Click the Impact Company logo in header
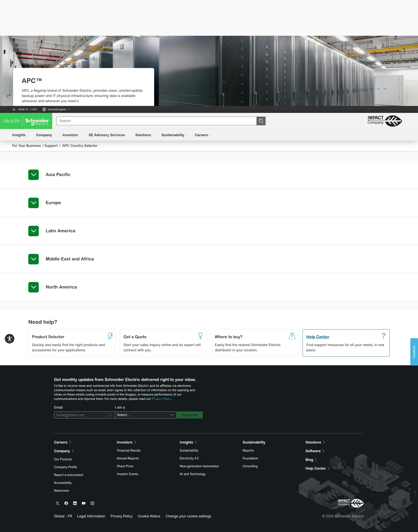The width and height of the screenshot is (418, 532). [384, 121]
